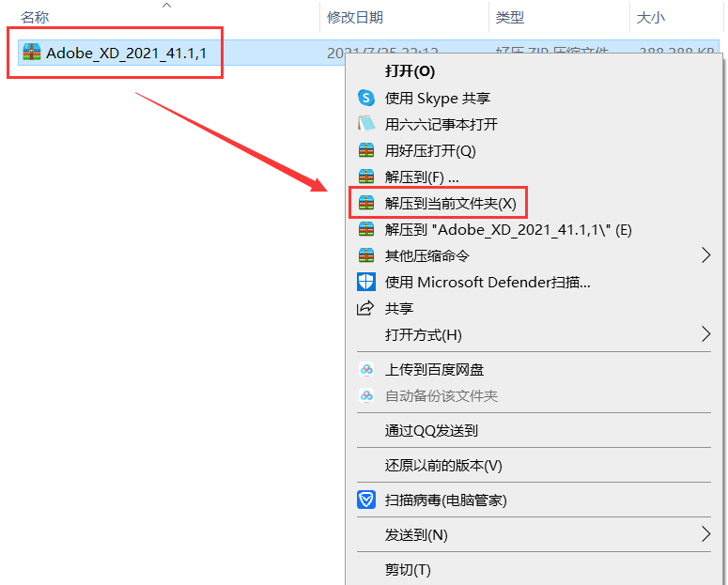Select the file name Adobe_XD_2021_41.1,1
The image size is (728, 585).
126,53
